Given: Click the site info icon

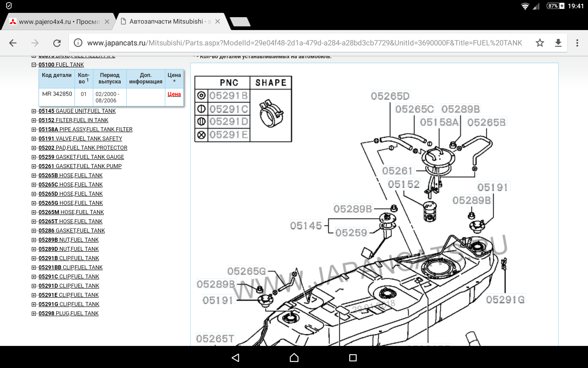Looking at the screenshot, I should 78,43.
